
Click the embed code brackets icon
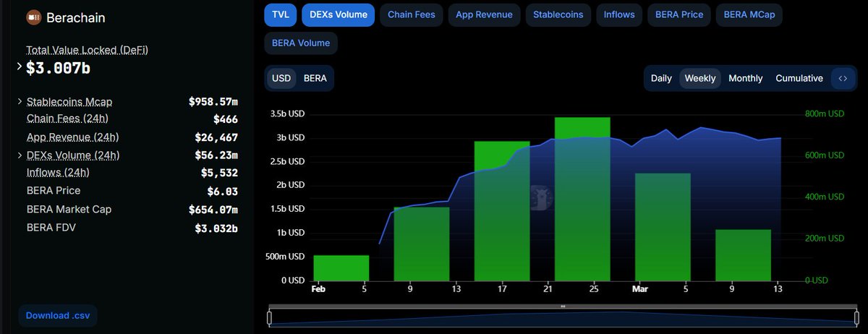(x=842, y=78)
